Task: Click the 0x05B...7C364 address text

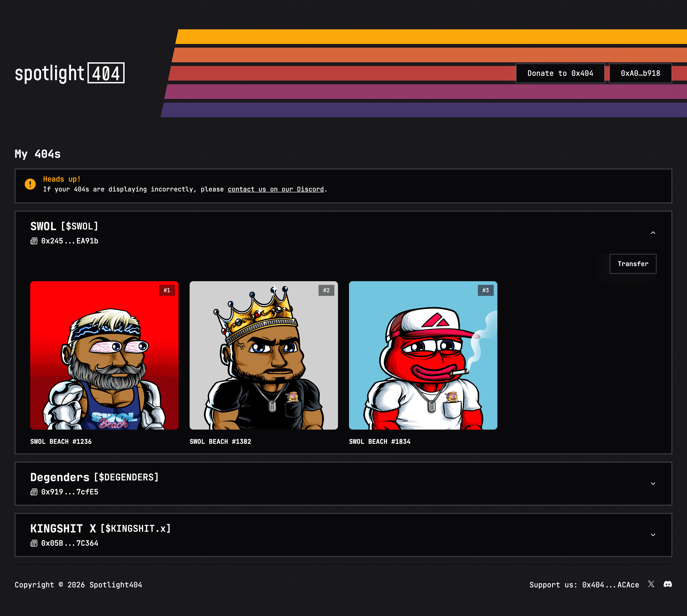Action: click(x=70, y=543)
